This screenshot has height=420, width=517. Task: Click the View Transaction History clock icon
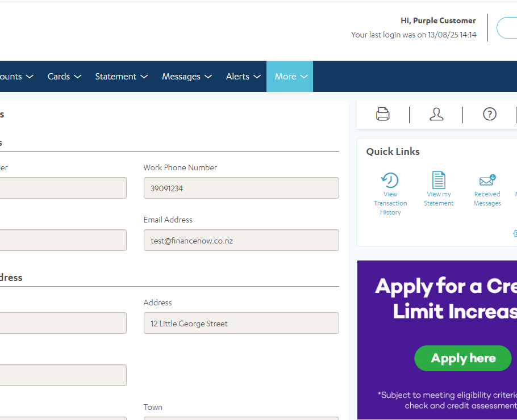click(x=390, y=180)
